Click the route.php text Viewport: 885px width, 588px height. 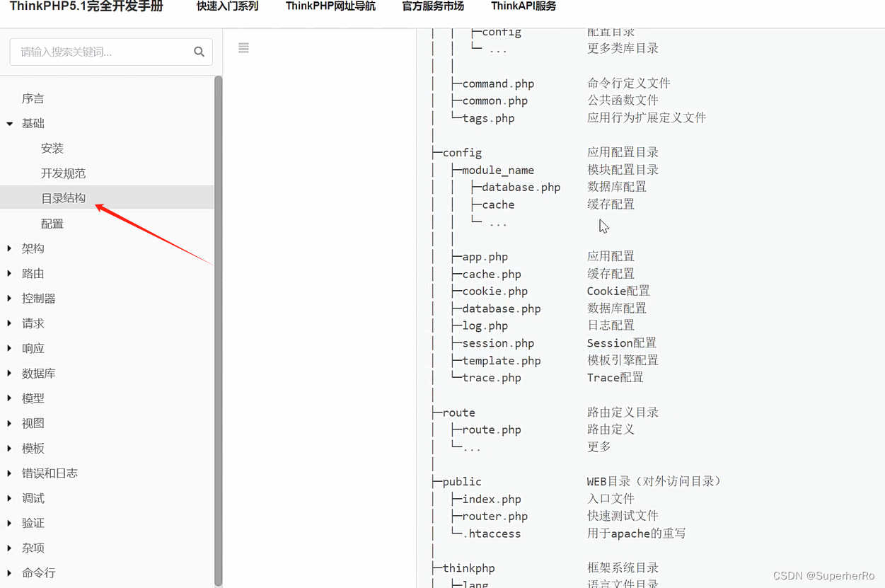coord(492,430)
